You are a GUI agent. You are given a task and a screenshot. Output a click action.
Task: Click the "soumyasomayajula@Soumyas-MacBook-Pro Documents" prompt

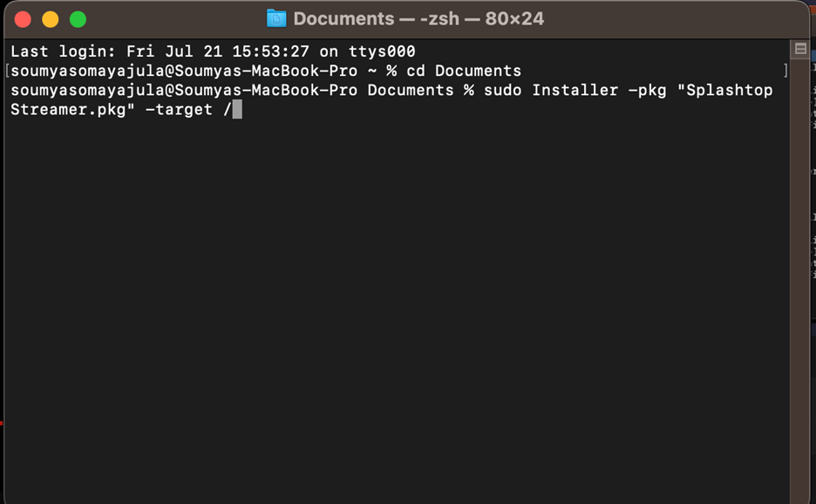[232, 90]
